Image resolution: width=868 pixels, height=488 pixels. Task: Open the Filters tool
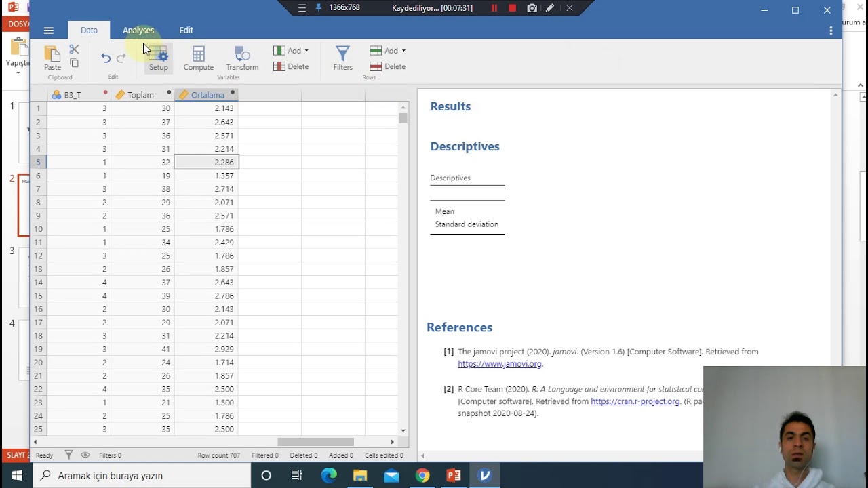(x=342, y=58)
